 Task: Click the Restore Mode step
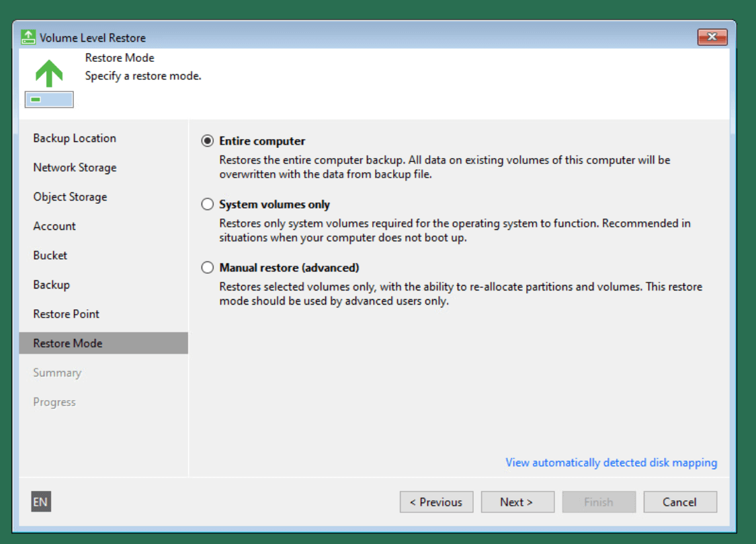point(68,343)
